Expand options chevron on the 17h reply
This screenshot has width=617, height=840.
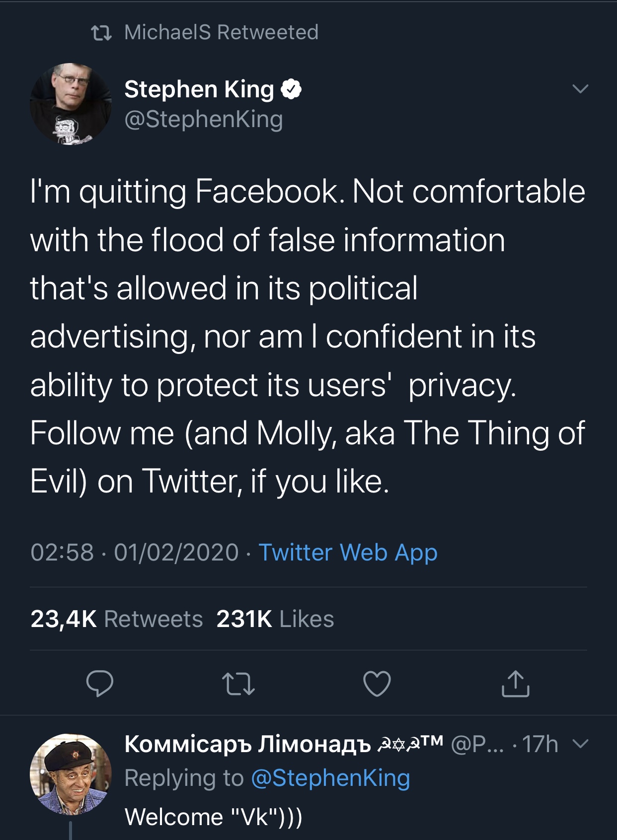[x=580, y=744]
